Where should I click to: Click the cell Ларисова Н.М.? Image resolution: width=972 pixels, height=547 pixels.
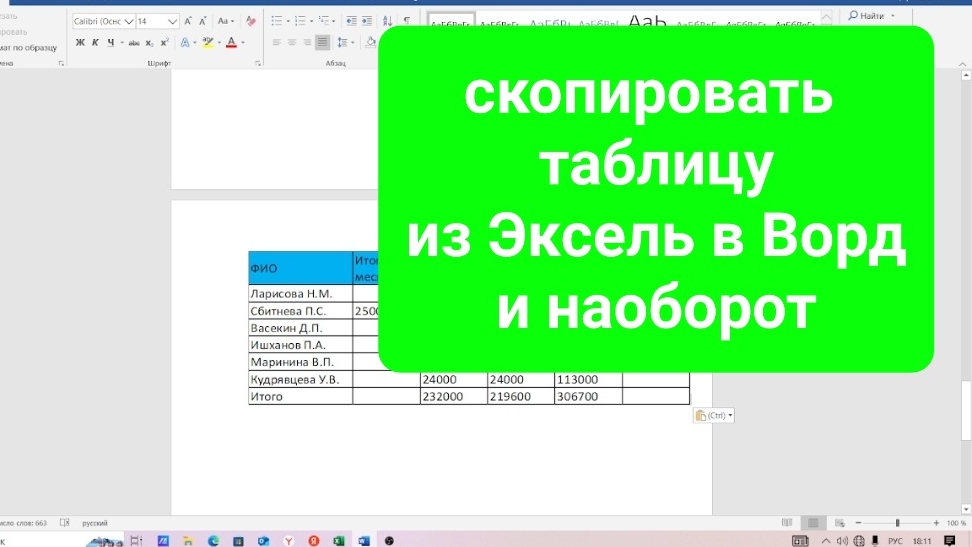click(x=301, y=293)
